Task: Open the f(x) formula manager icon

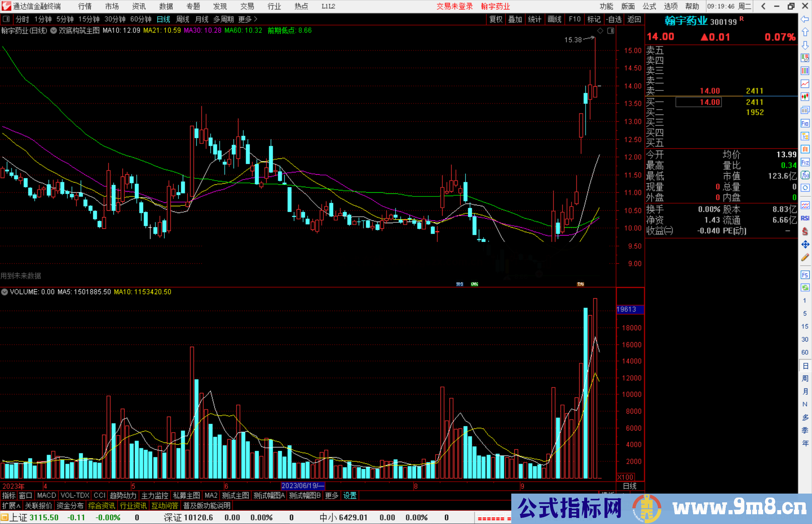Action: click(805, 175)
